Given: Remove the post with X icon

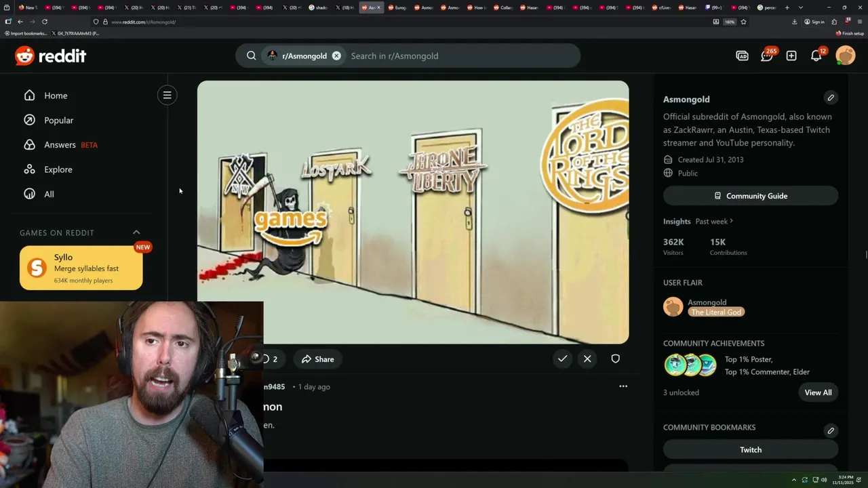Looking at the screenshot, I should 587,359.
